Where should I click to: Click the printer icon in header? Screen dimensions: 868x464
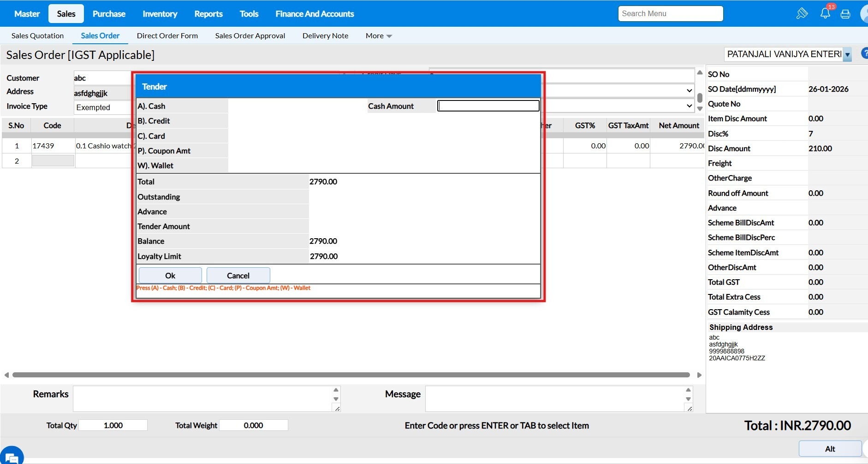point(845,14)
